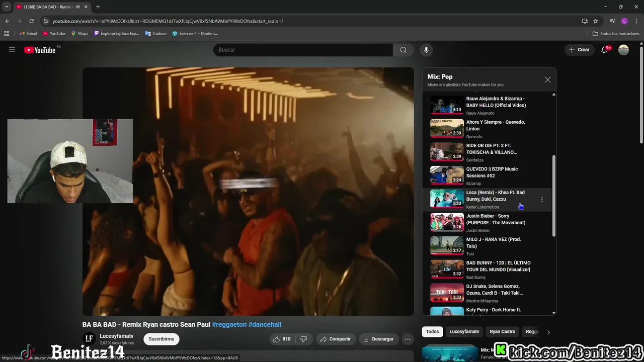Open more actions ellipsis under video
The width and height of the screenshot is (644, 362).
pos(408,339)
